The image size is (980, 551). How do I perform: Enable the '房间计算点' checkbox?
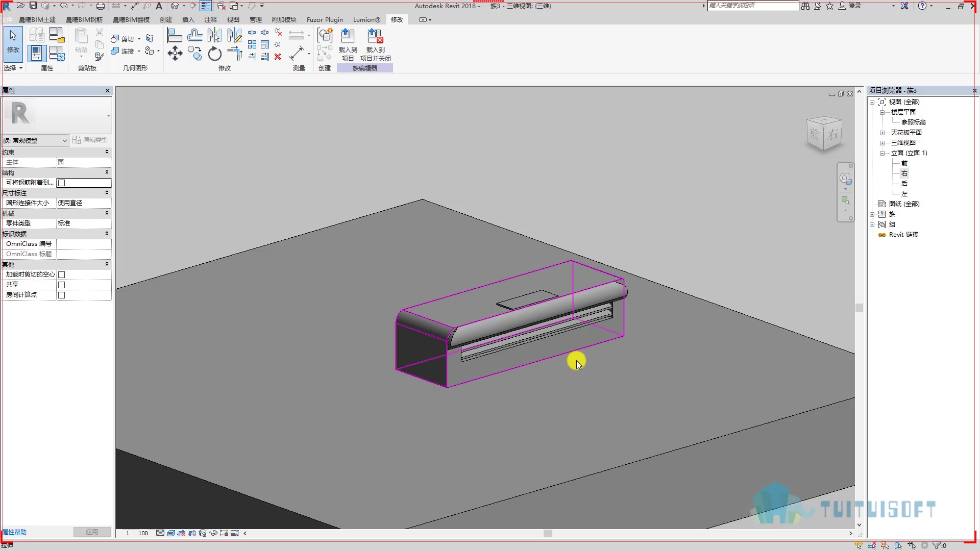pyautogui.click(x=61, y=295)
